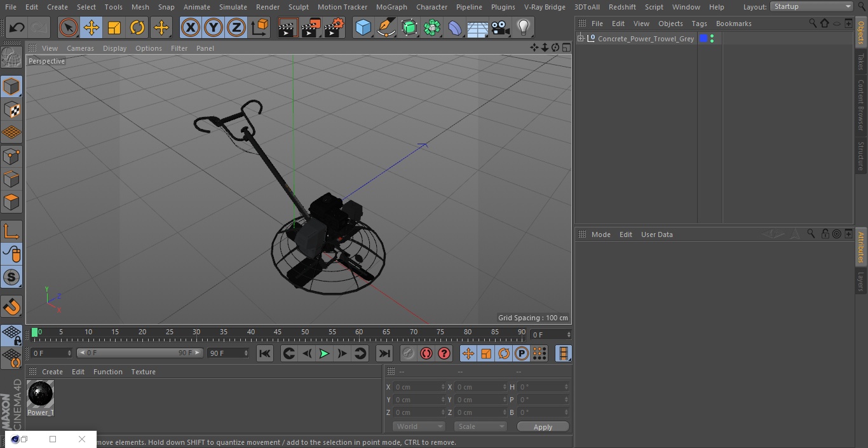
Task: Switch to the Content Browser tab
Action: tap(861, 105)
